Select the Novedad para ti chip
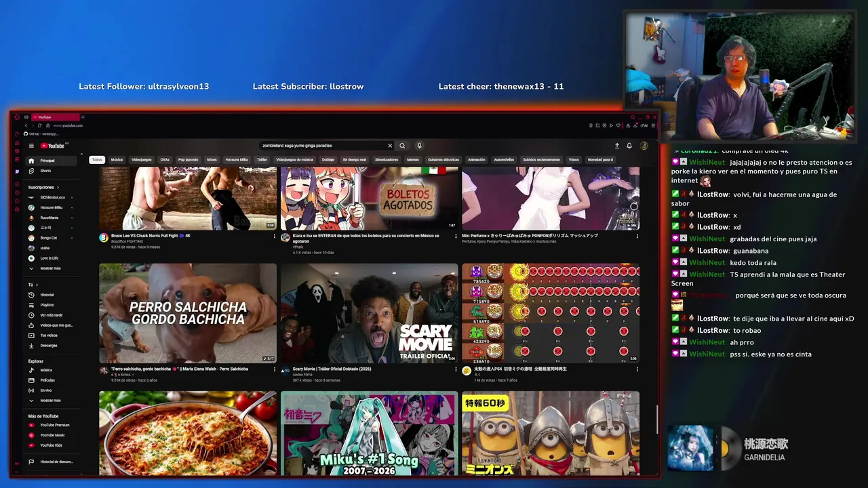Image resolution: width=868 pixels, height=488 pixels. [x=600, y=160]
